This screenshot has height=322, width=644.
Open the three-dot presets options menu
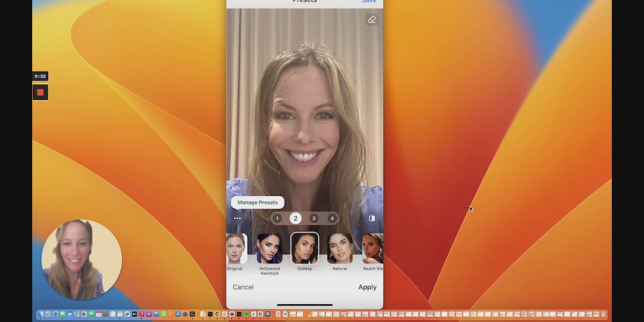pyautogui.click(x=237, y=218)
